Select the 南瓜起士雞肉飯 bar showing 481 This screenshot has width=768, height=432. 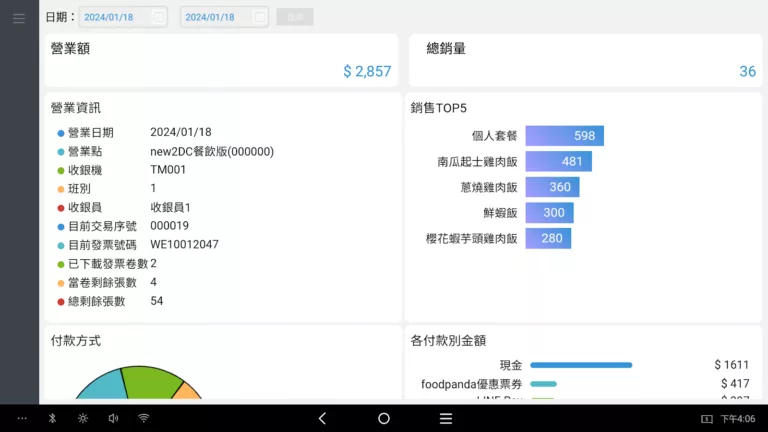tap(558, 161)
